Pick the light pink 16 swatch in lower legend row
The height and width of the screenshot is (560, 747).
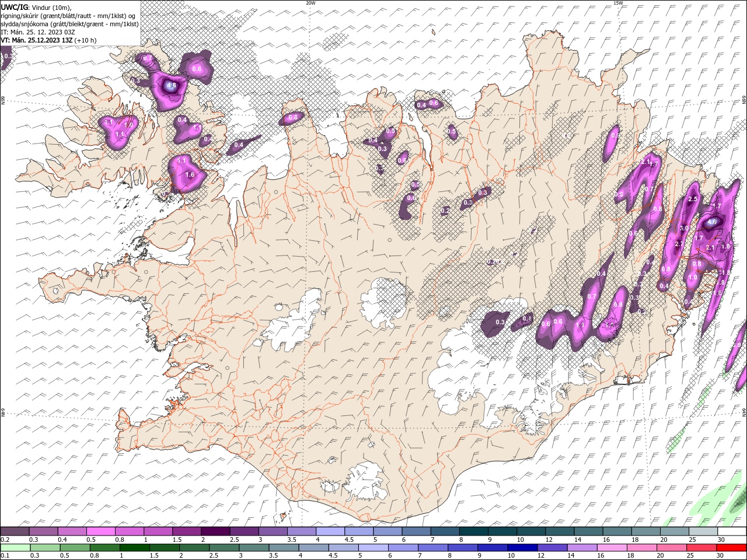pyautogui.click(x=612, y=548)
